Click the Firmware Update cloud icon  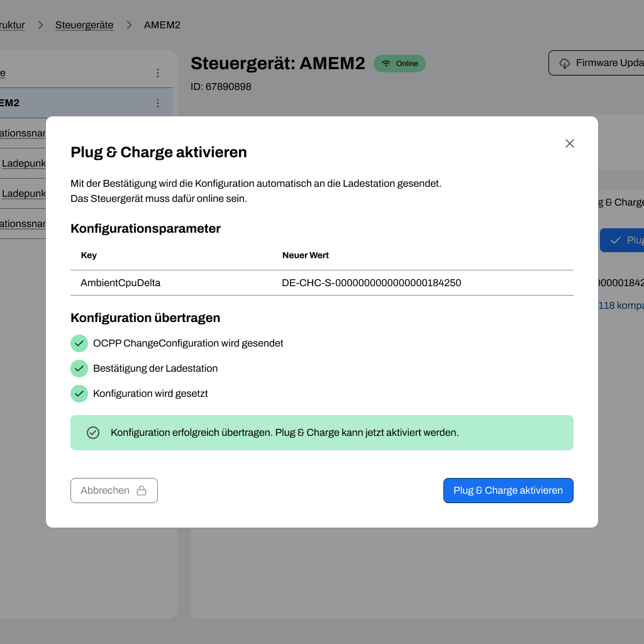tap(565, 64)
